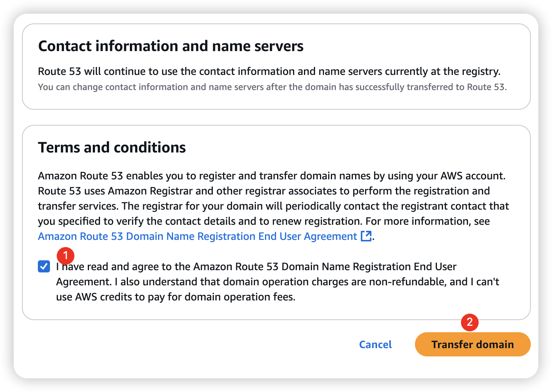Select the "Route 53 will continue to use" sentence
The width and height of the screenshot is (552, 392).
269,72
